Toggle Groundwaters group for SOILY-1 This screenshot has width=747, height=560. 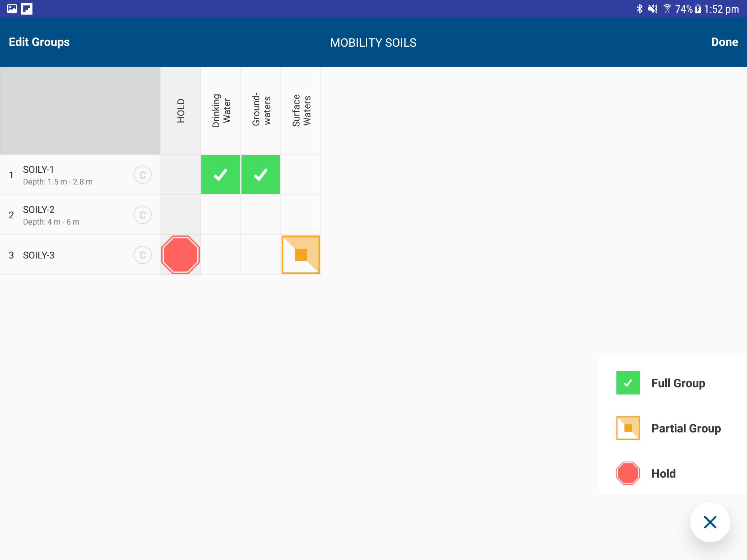[x=261, y=175]
